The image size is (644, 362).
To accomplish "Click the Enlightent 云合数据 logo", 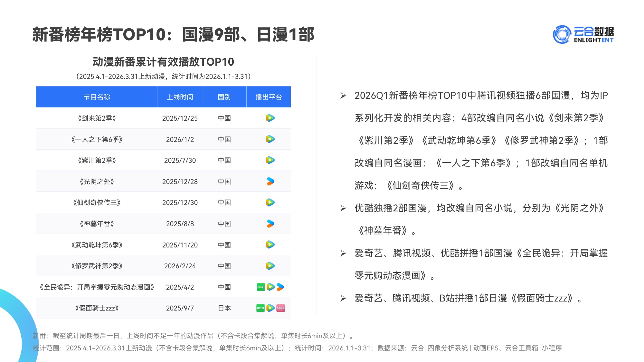I will click(583, 34).
